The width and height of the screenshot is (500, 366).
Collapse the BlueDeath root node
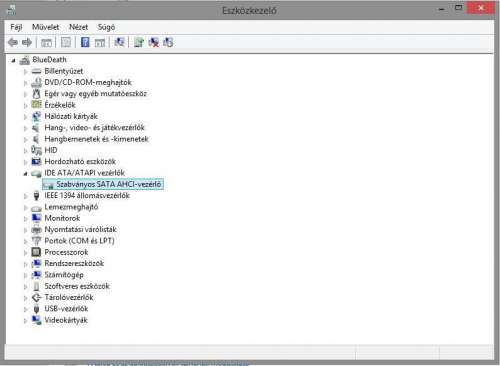coord(14,60)
